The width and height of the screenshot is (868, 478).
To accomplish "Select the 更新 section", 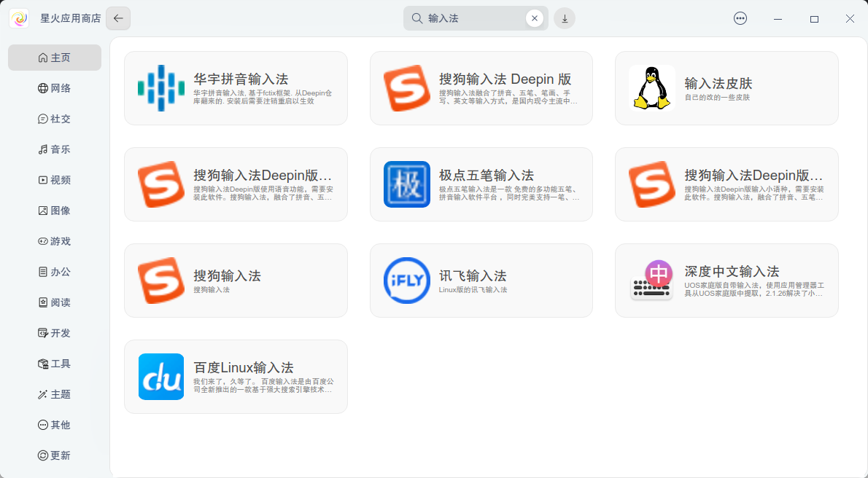I will tap(55, 455).
